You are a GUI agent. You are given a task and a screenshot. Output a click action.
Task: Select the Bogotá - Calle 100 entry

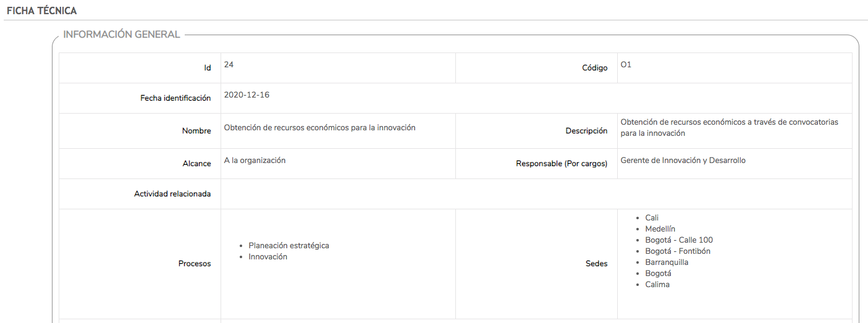(679, 240)
